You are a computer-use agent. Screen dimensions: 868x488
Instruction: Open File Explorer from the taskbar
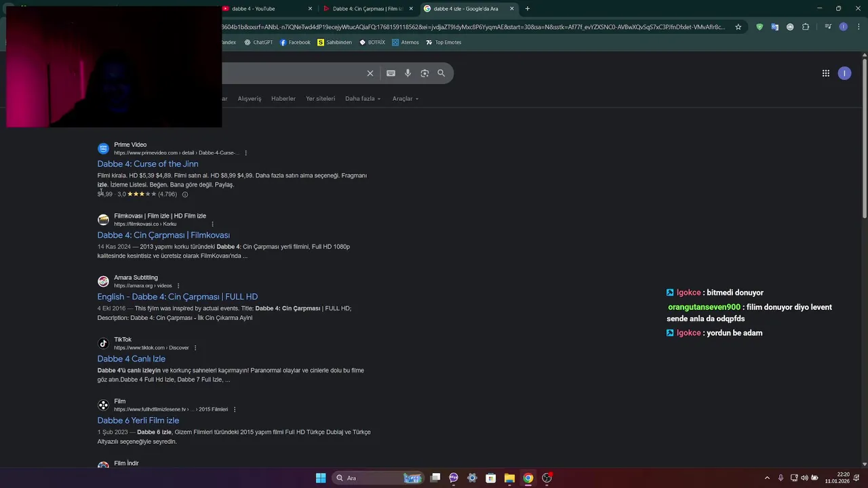(x=509, y=478)
